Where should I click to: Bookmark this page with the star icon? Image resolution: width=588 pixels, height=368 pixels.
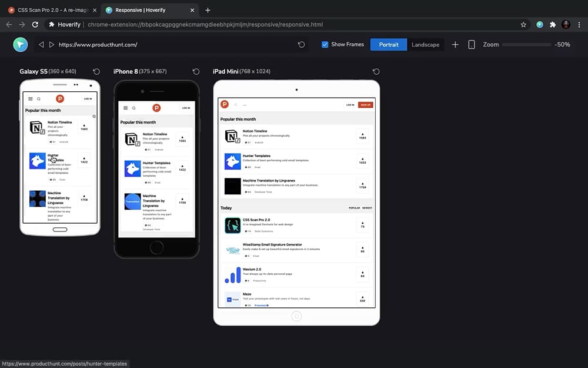tap(523, 25)
